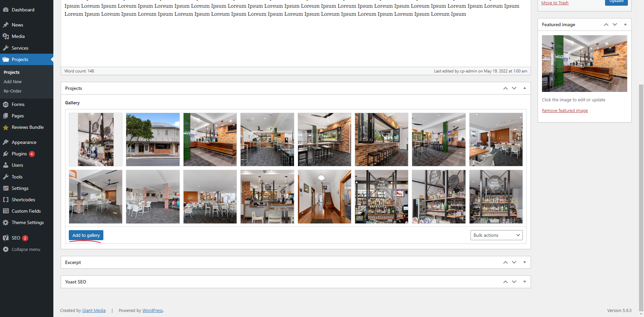The image size is (644, 317).
Task: Click the Plugins plug icon
Action: click(x=6, y=154)
